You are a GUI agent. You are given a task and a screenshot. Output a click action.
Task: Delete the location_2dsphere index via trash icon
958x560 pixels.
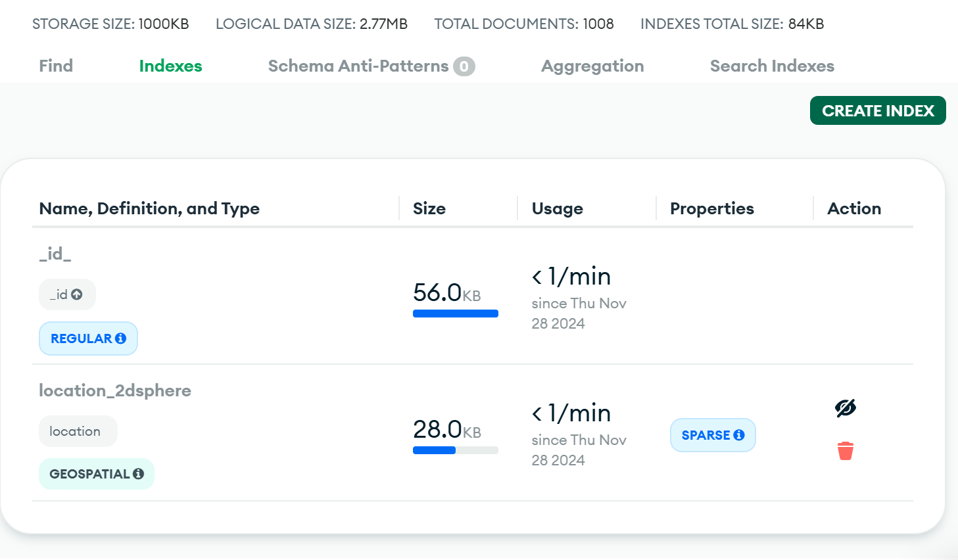click(845, 451)
